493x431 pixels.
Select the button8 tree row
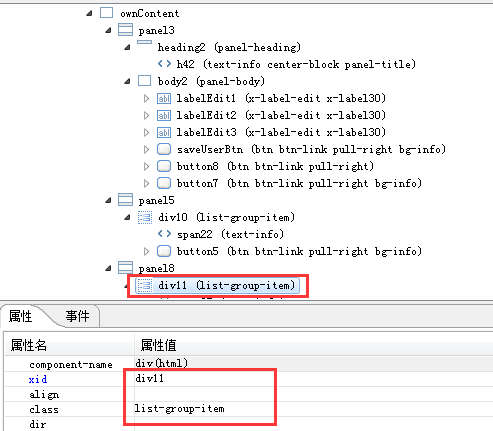[x=275, y=166]
